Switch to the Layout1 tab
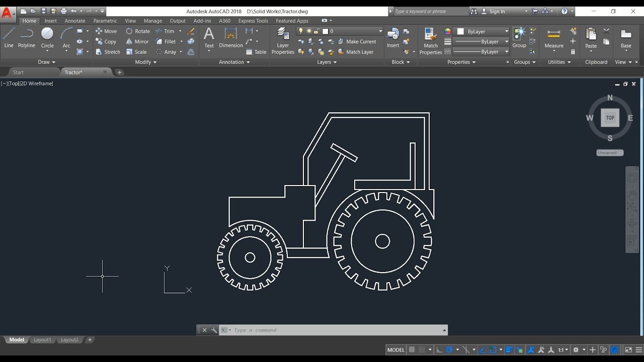This screenshot has height=362, width=644. coord(42,340)
